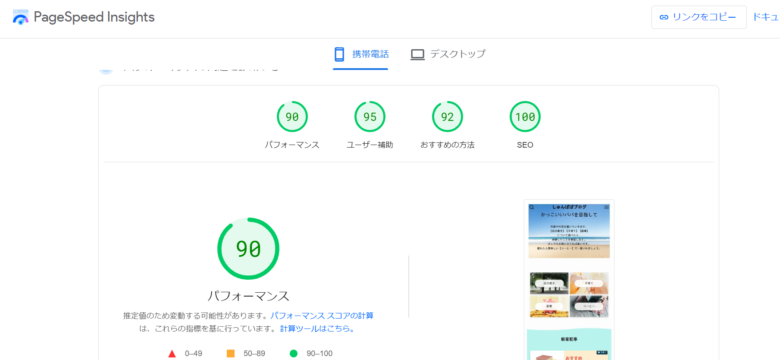Screen dimensions: 780x360
Task: Click the green circle 90–100 legend marker
Action: coord(293,354)
